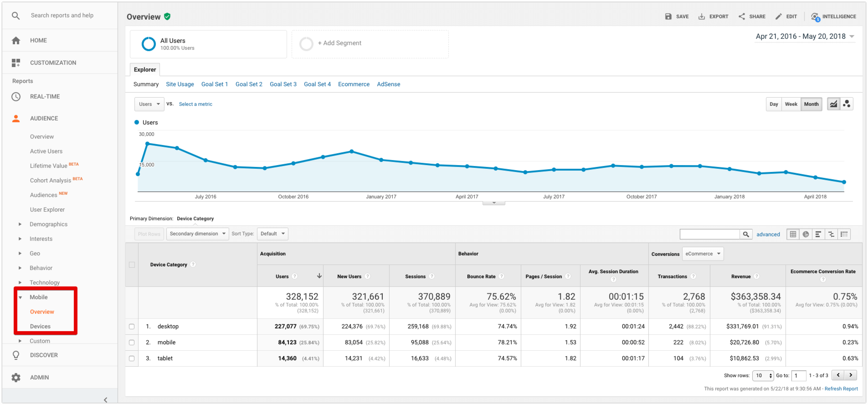Expand Demographics in the sidebar
The image size is (868, 405).
pyautogui.click(x=20, y=224)
